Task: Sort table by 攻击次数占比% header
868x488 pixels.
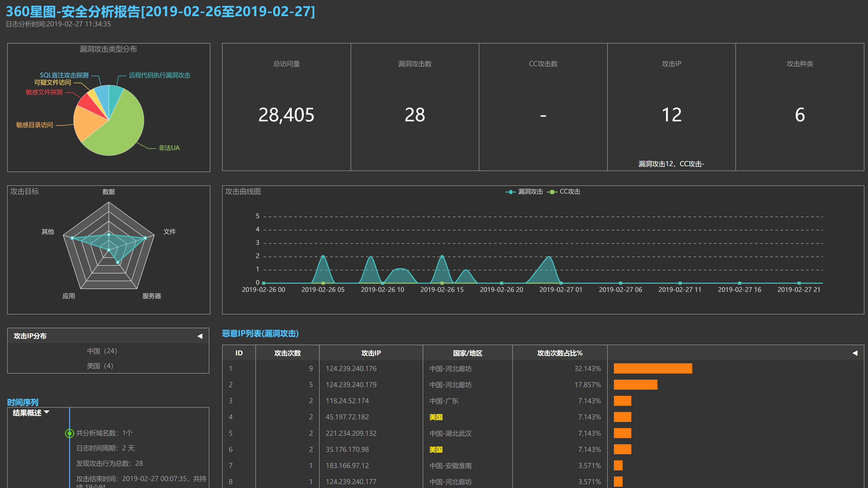Action: [x=560, y=353]
